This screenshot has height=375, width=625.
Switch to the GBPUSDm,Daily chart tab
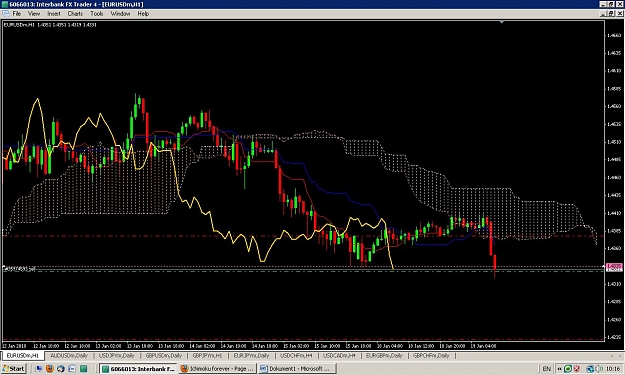point(164,355)
